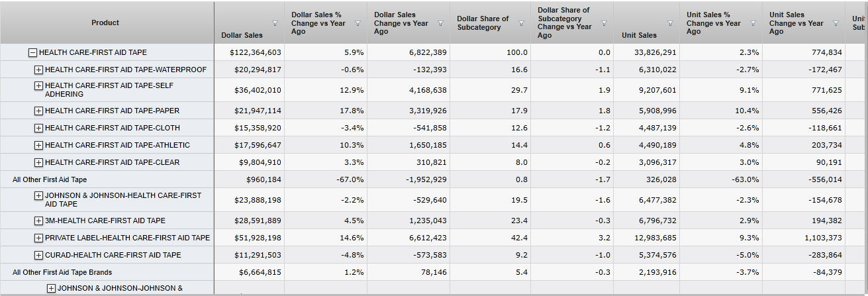This screenshot has height=296, width=868.
Task: Expand the FIRST AID TAPE-SELF ADHERING row
Action: 38,85
